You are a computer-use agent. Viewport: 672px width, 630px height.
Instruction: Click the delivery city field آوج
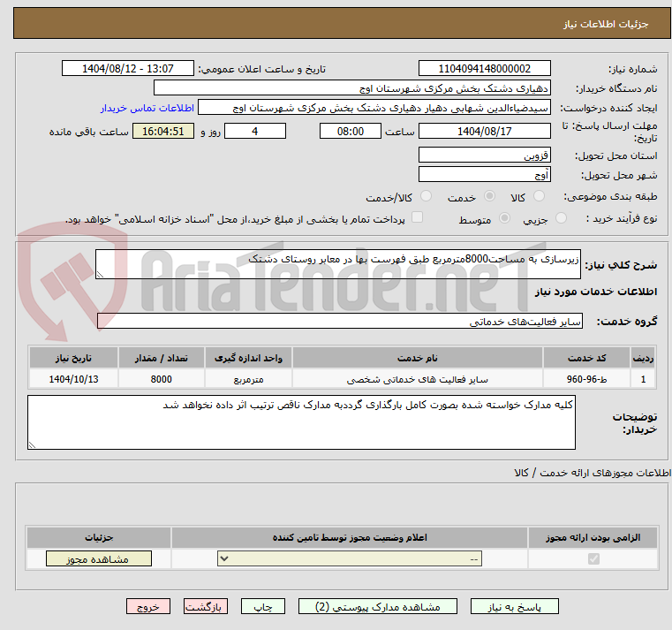tap(484, 175)
